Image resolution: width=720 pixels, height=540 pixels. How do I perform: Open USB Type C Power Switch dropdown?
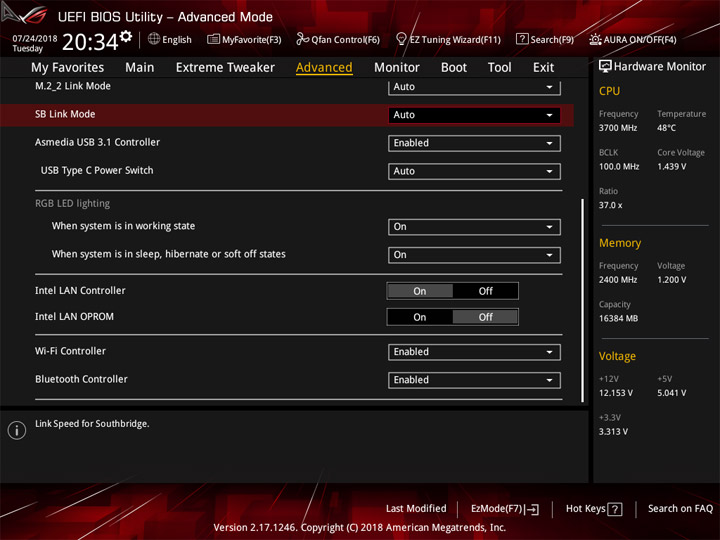click(474, 171)
